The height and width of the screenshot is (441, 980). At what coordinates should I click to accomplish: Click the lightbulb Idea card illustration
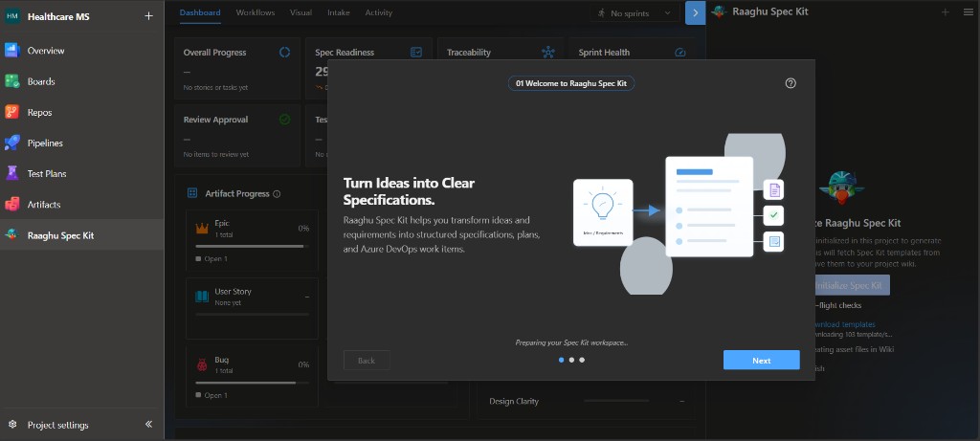click(x=603, y=212)
